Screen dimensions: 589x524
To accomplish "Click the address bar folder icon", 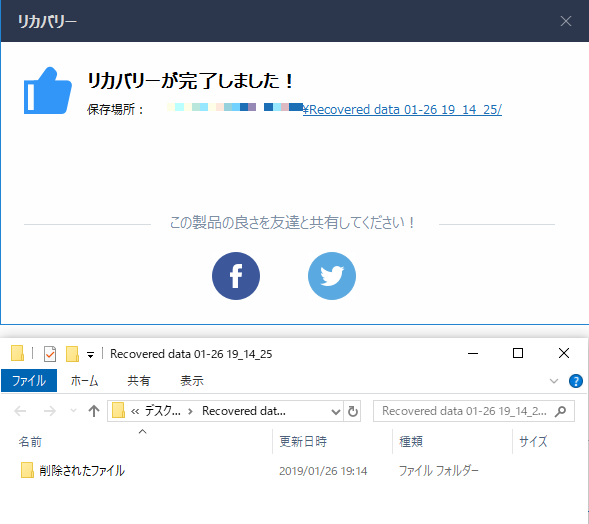I will pyautogui.click(x=118, y=411).
